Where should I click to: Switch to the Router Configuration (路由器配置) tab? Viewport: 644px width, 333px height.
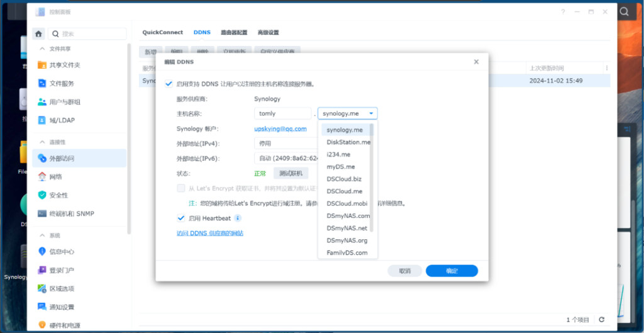click(x=234, y=33)
